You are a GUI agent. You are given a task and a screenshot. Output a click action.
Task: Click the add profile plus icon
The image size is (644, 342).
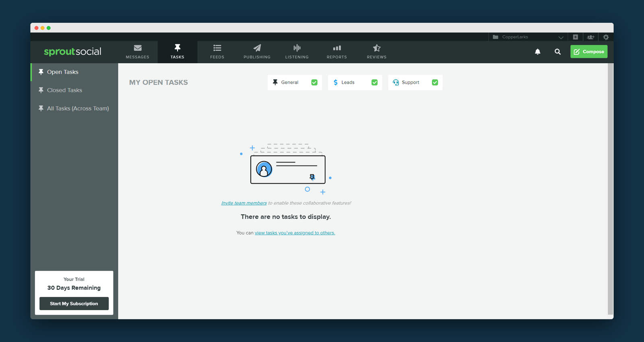(575, 37)
